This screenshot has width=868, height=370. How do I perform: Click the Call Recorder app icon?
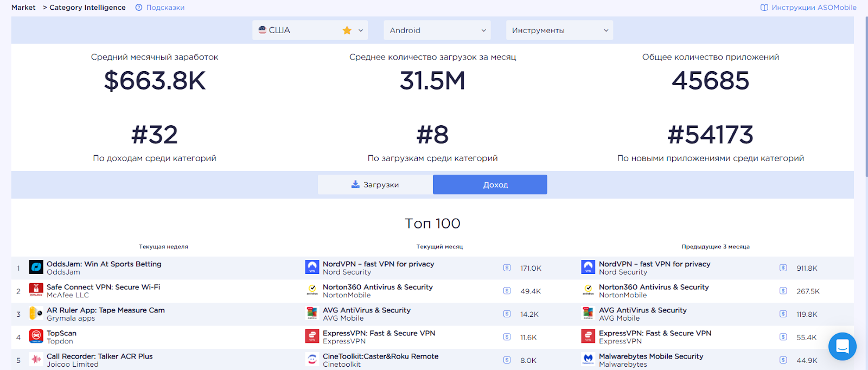(x=36, y=359)
